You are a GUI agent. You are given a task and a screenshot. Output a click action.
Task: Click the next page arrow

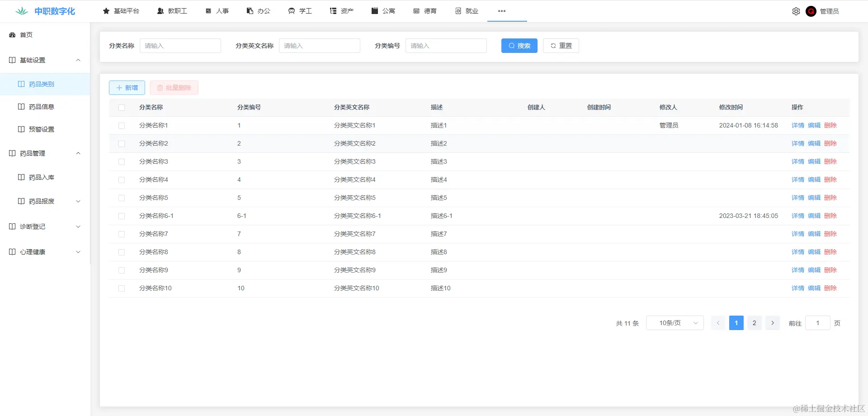coord(773,323)
